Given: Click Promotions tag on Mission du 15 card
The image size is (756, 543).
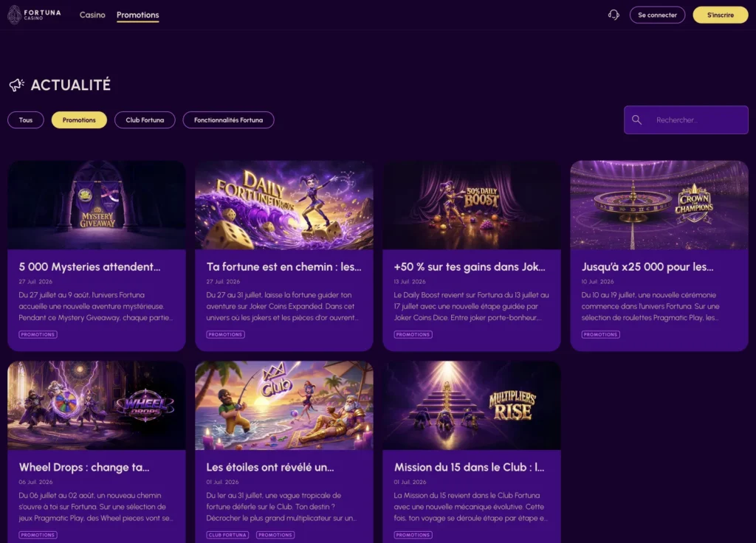Looking at the screenshot, I should pyautogui.click(x=413, y=535).
